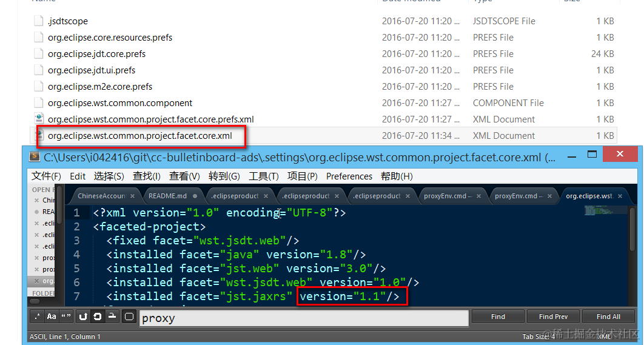Click the JSDTSCOPE File type cell

click(504, 21)
